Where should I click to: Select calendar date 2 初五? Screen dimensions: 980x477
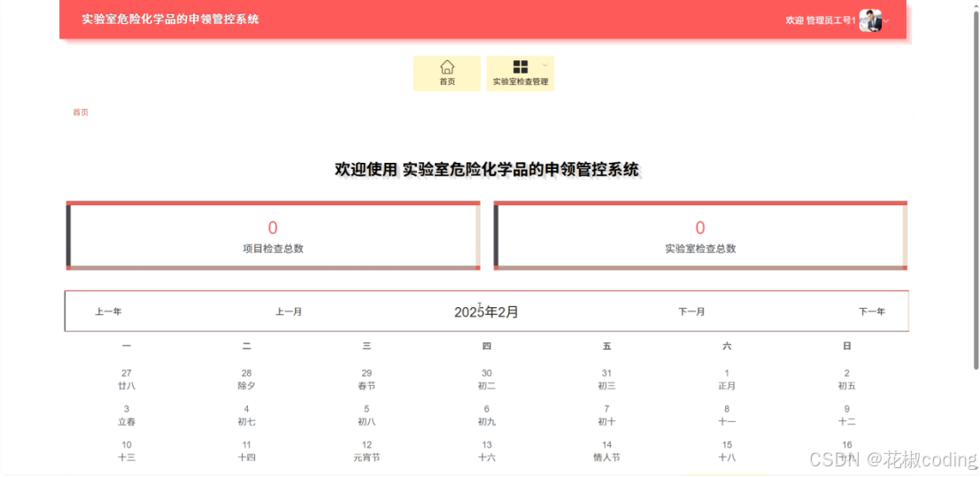[x=847, y=380]
